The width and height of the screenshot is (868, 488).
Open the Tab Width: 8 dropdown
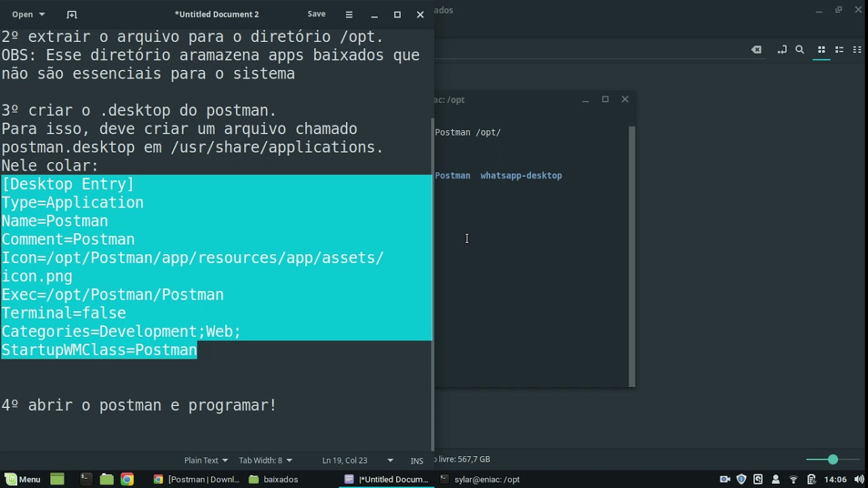tap(266, 460)
